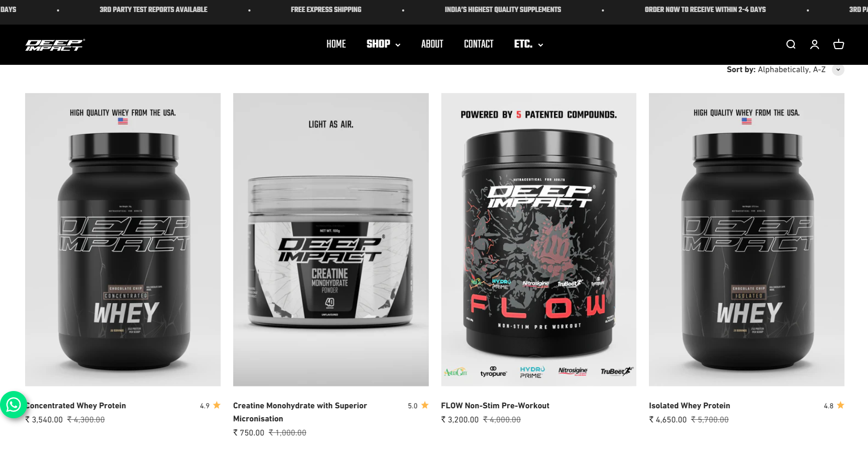Click the FLOW pre-workout product image
This screenshot has width=868, height=459.
(x=539, y=239)
